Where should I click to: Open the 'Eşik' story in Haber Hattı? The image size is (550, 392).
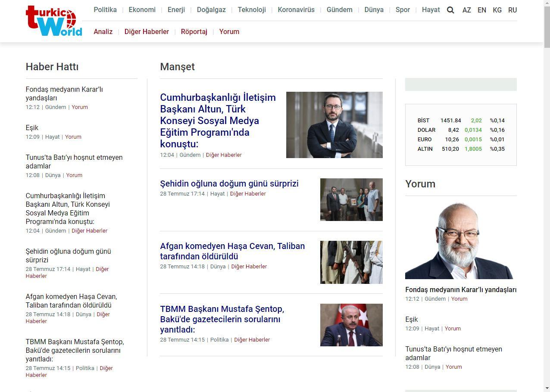(32, 128)
